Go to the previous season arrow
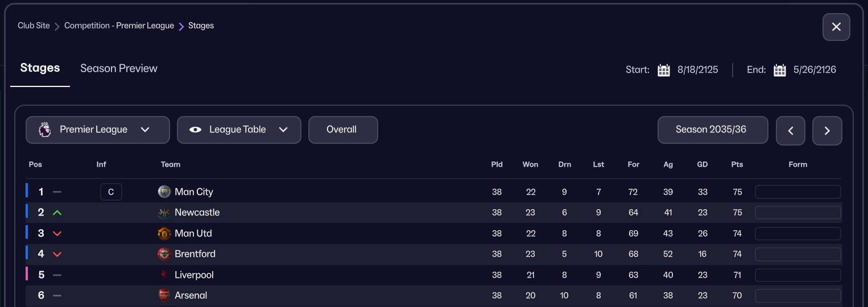 pyautogui.click(x=791, y=131)
